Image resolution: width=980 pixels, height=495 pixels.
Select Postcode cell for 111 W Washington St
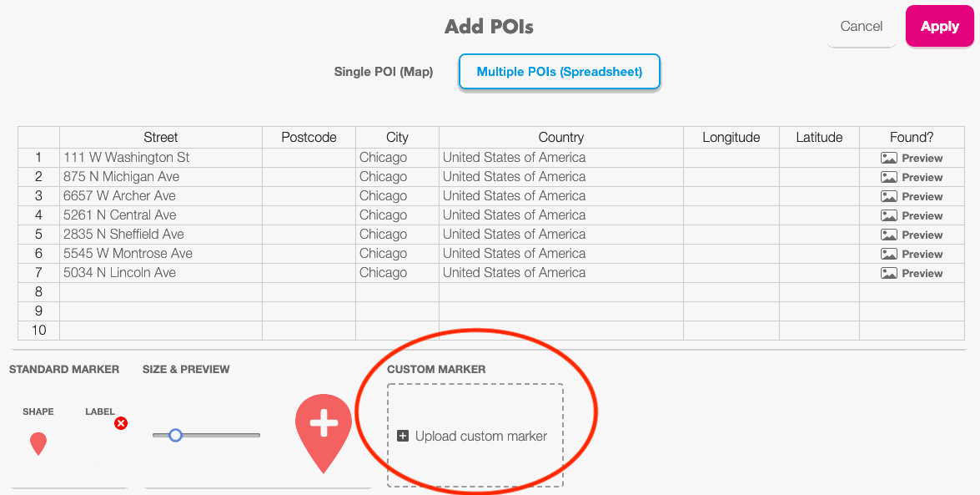pyautogui.click(x=309, y=158)
